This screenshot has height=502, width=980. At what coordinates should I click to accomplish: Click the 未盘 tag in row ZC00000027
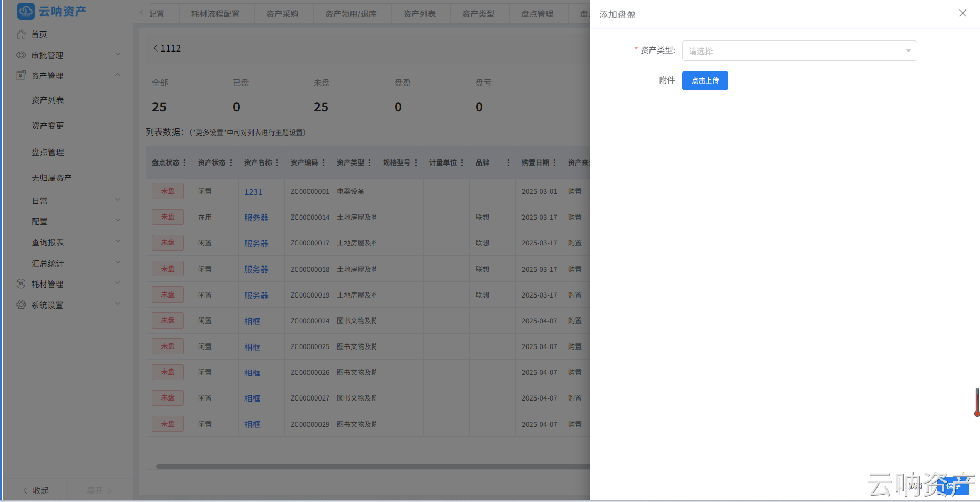tap(168, 398)
